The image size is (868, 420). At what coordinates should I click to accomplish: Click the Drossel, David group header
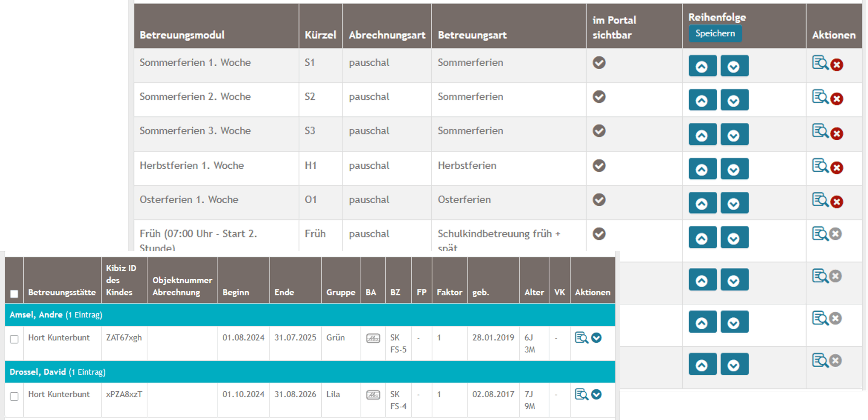click(37, 372)
